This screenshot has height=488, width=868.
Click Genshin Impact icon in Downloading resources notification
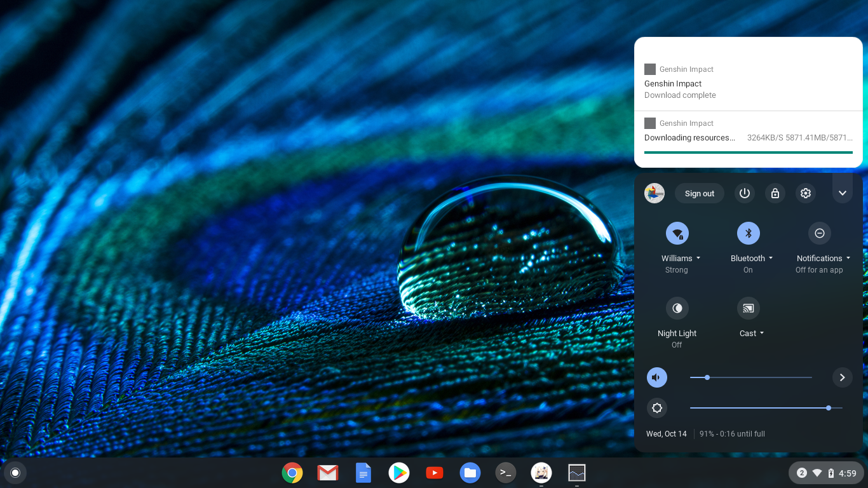coord(650,123)
